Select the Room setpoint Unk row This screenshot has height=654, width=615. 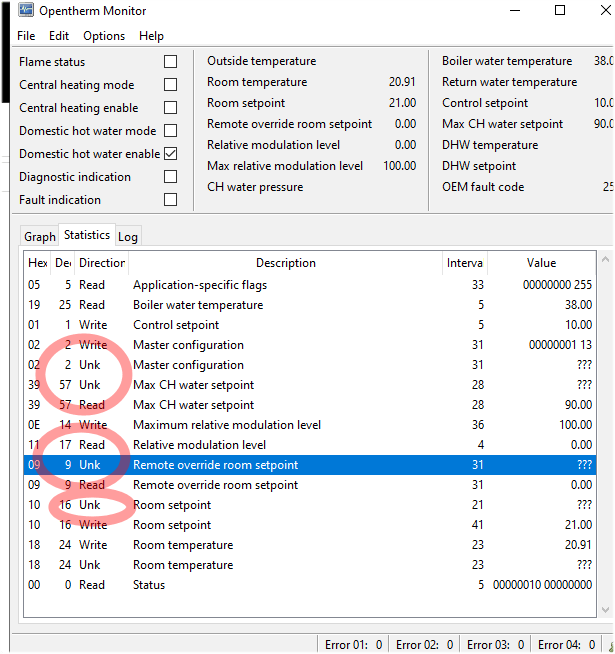310,505
